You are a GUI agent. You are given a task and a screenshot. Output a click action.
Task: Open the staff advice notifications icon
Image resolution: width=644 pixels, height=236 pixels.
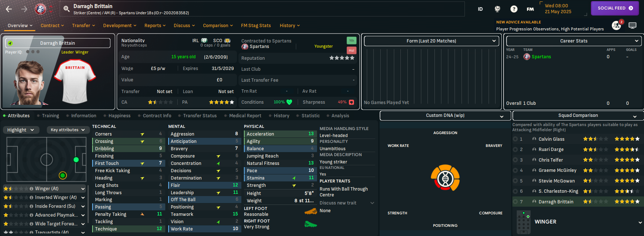point(617,25)
